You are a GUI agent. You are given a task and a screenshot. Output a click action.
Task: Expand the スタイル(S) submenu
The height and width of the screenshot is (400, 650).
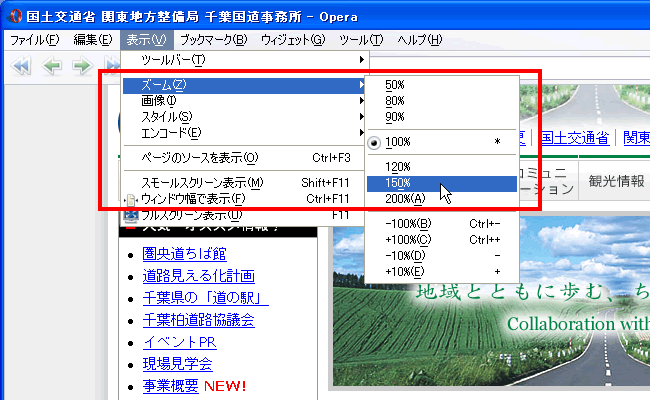coord(244,117)
